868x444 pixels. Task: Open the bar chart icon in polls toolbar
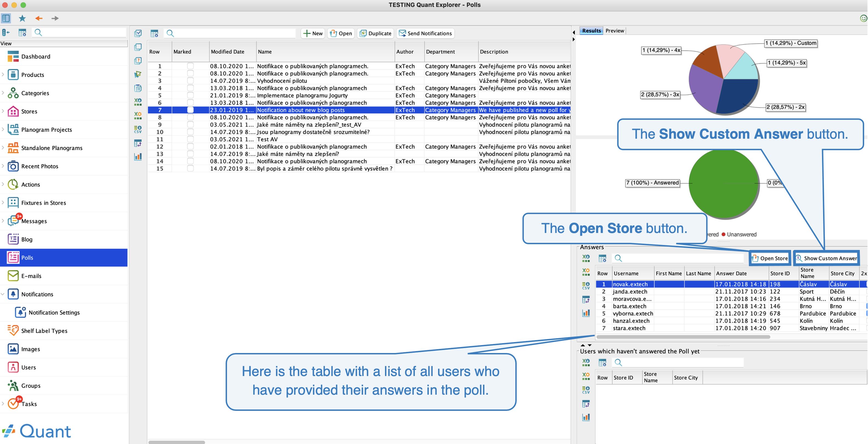point(138,156)
